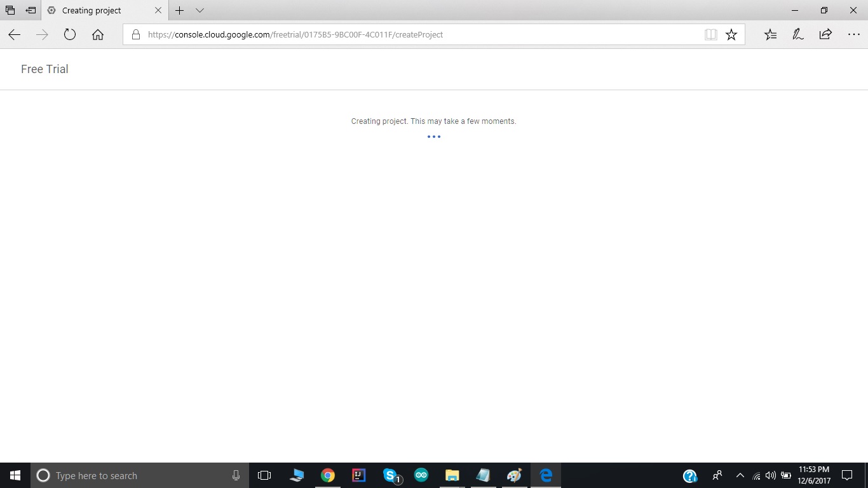Viewport: 868px width, 488px height.
Task: Go to the browser home page
Action: click(x=98, y=35)
